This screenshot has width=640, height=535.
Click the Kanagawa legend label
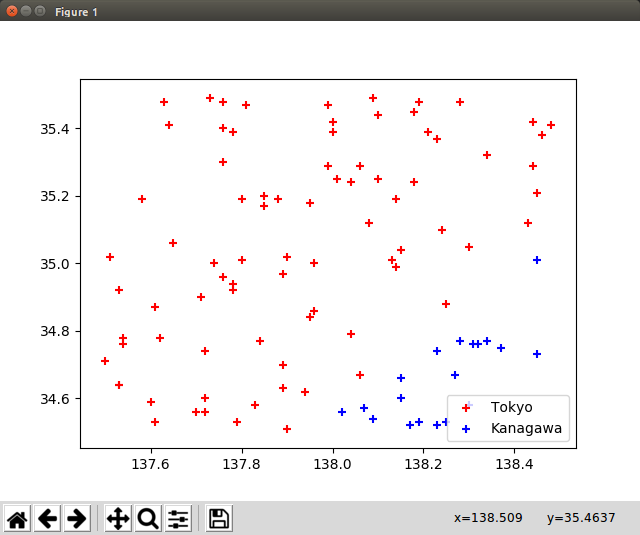tap(526, 428)
